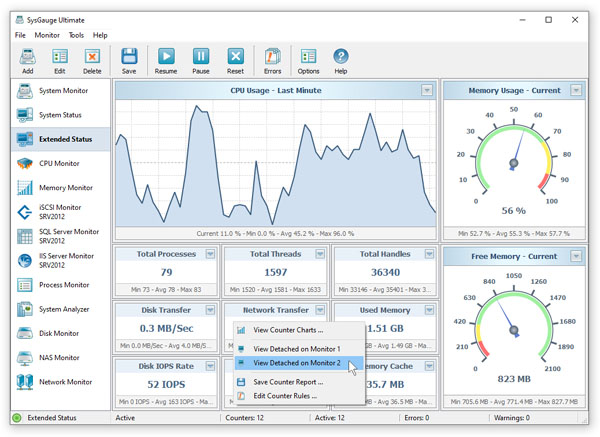Choose View Counter Charts from context menu

coord(299,330)
